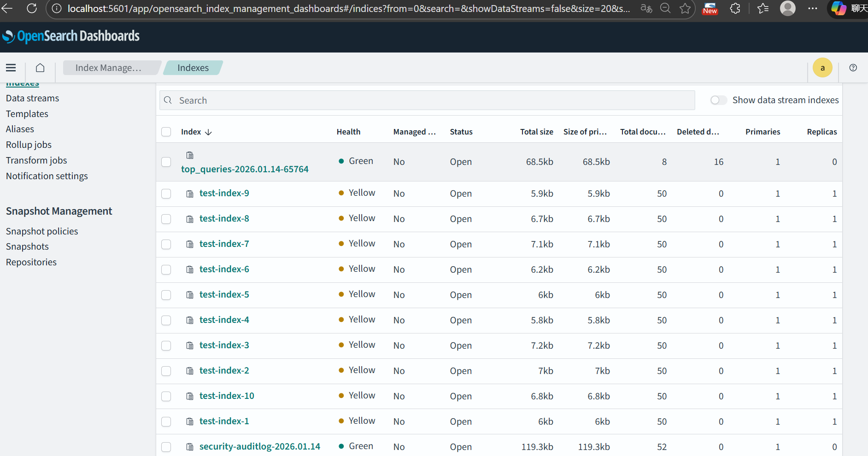Open the browser profile avatar
The width and height of the screenshot is (868, 456).
pos(788,8)
